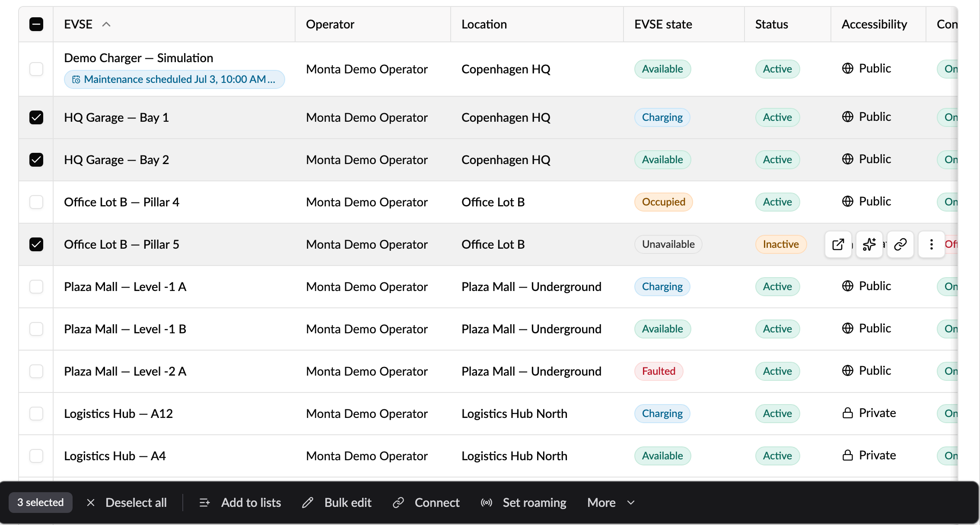Screen dimensions: 980x525
Task: Click the lock icon in Logistics Hub A12 row
Action: 848,413
